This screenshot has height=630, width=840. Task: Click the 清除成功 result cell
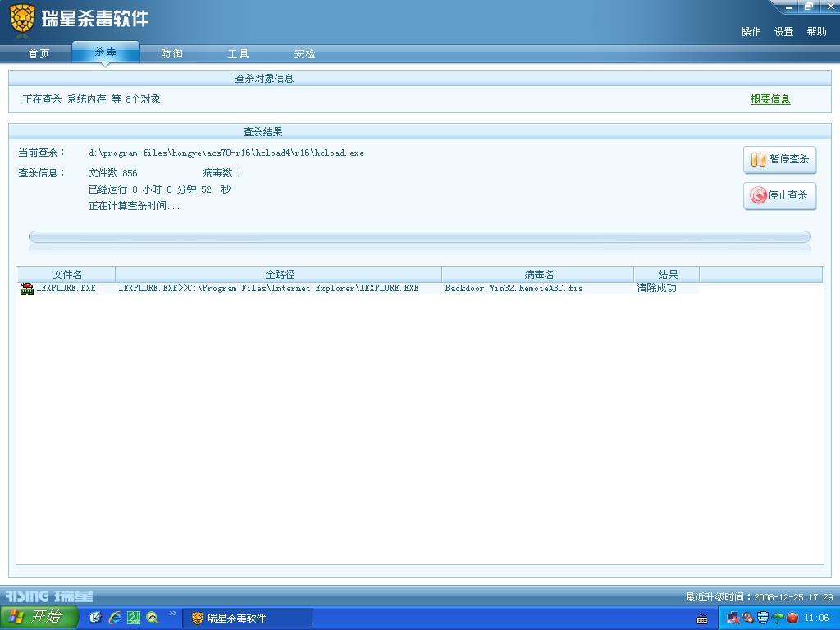coord(656,288)
